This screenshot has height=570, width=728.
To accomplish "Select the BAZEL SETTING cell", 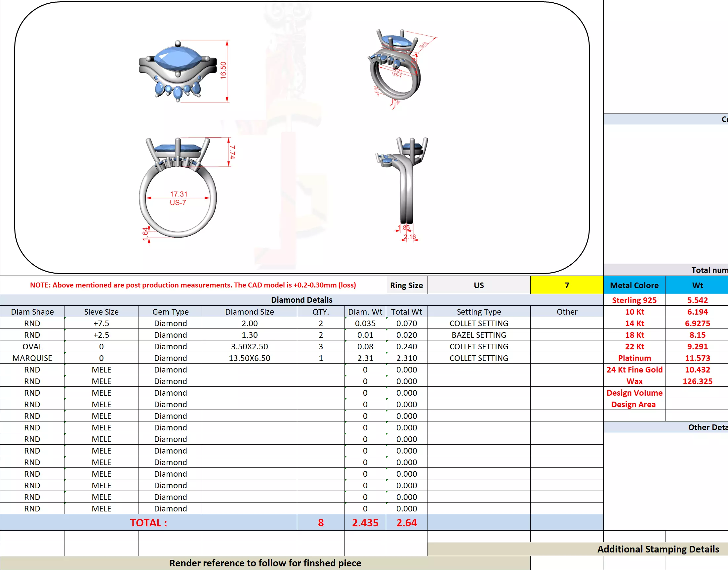I will [478, 335].
